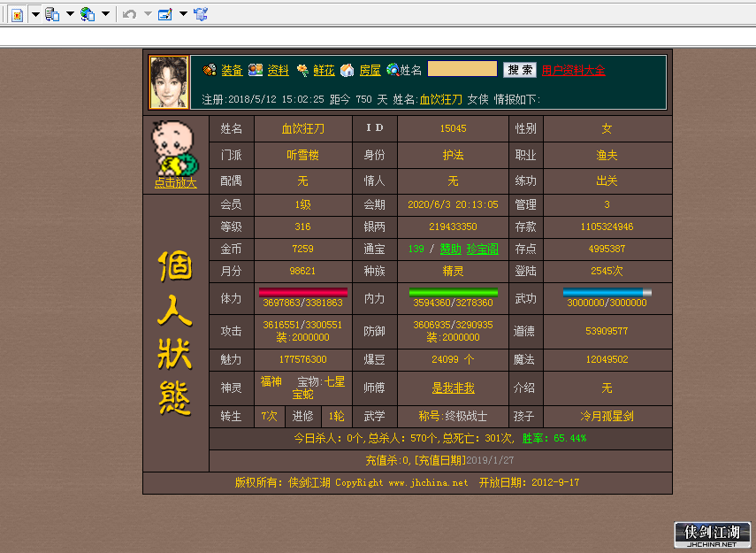Viewport: 756px width, 553px height.
Task: Click the 点击放大 enlarge link
Action: (x=175, y=183)
